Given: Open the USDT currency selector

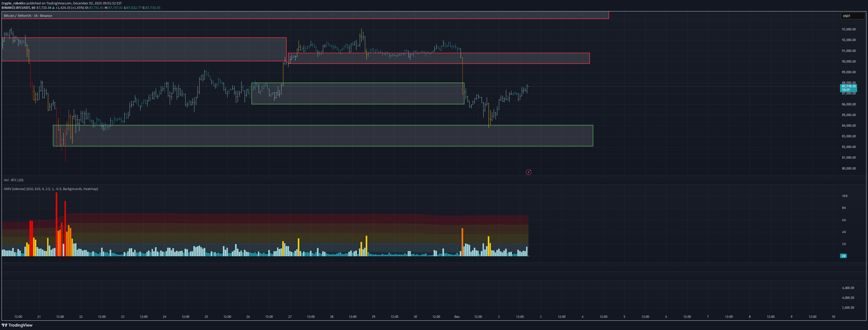Looking at the screenshot, I should 852,16.
